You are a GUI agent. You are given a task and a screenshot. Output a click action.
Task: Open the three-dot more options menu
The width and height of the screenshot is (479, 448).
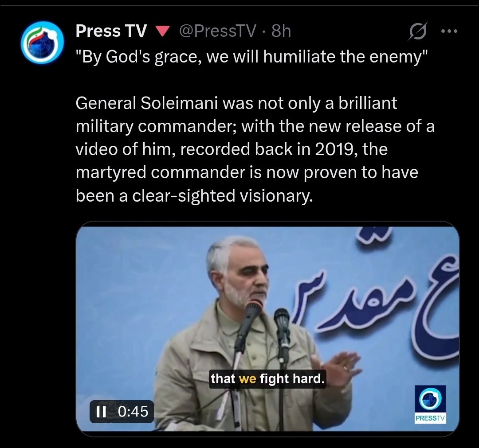click(449, 31)
